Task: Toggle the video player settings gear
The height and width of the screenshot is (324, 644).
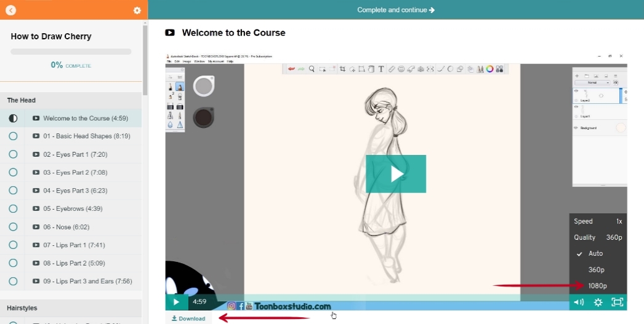Action: (598, 302)
